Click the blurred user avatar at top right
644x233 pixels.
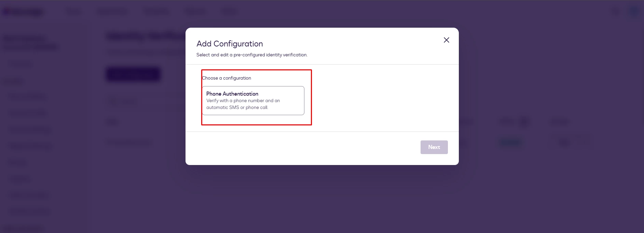pyautogui.click(x=634, y=12)
